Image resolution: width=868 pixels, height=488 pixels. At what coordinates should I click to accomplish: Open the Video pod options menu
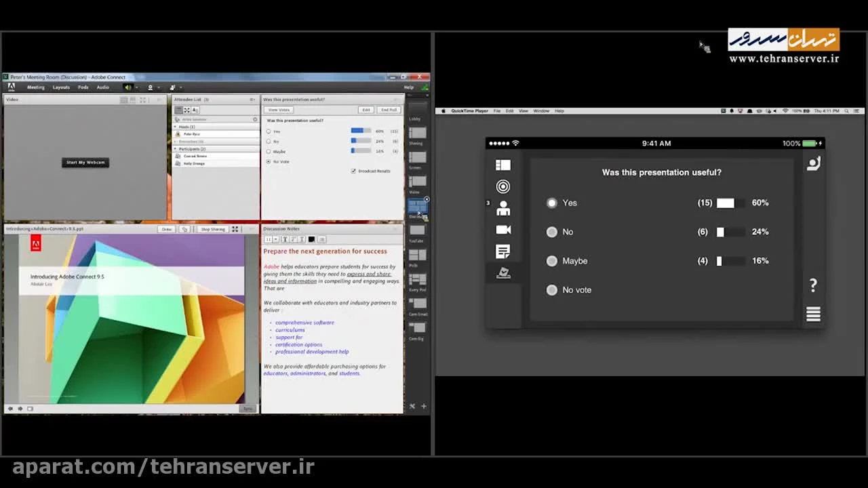coord(159,100)
